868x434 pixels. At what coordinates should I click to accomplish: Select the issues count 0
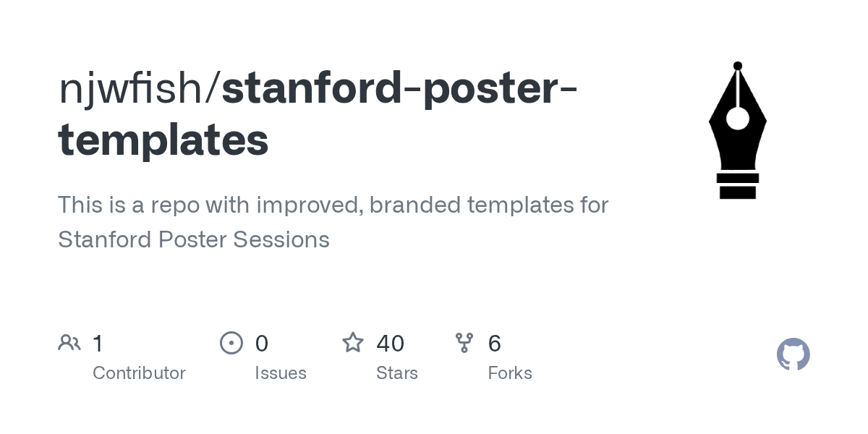[x=262, y=343]
